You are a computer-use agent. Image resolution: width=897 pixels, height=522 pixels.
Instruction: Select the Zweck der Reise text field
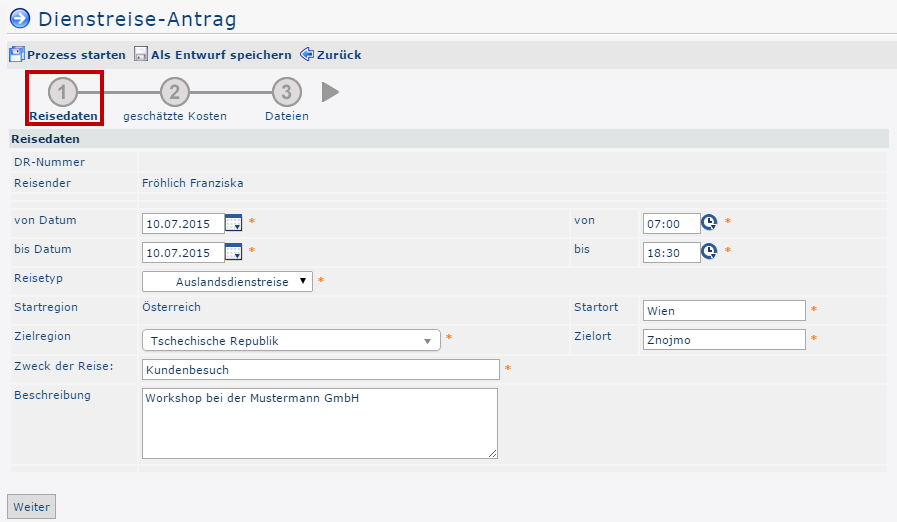tap(320, 370)
